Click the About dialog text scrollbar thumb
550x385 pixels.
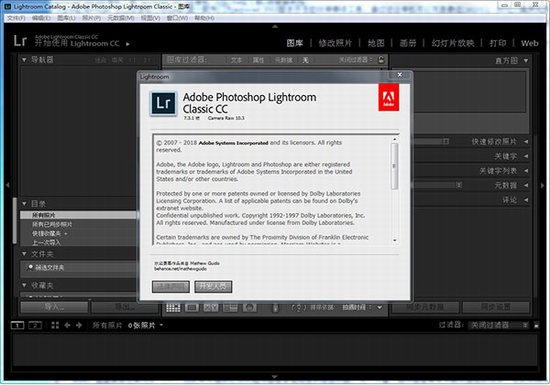[x=395, y=166]
